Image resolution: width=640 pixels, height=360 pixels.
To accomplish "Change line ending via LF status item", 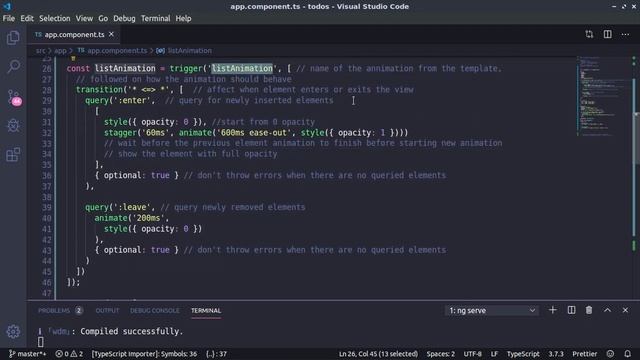I will click(x=494, y=354).
